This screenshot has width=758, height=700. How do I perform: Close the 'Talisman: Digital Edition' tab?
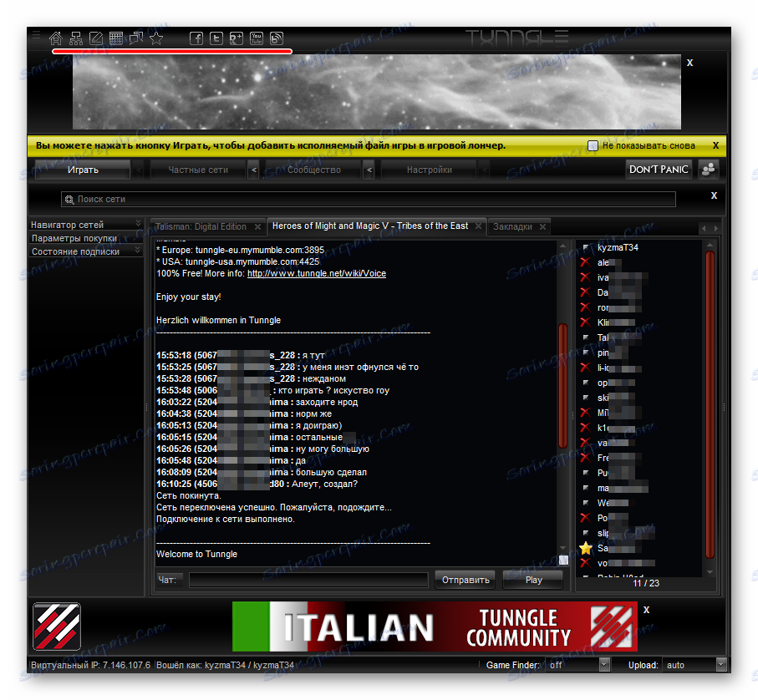pyautogui.click(x=258, y=226)
